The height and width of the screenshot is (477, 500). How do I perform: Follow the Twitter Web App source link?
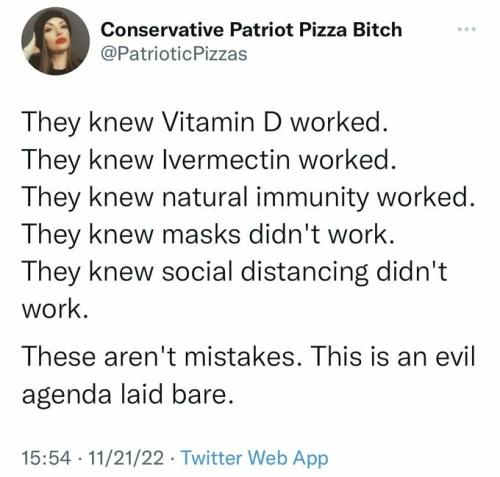point(255,458)
